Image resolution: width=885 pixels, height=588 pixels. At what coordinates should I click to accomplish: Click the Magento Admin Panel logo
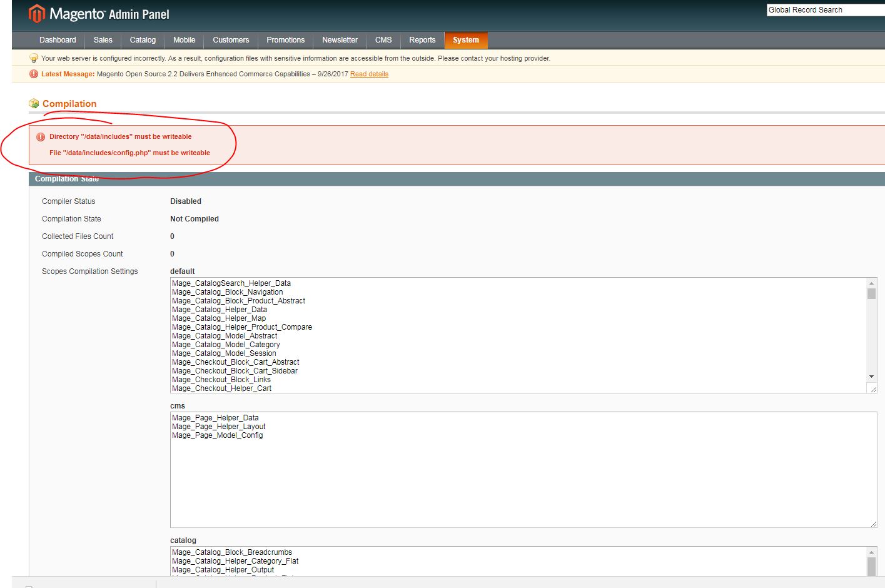pos(99,14)
